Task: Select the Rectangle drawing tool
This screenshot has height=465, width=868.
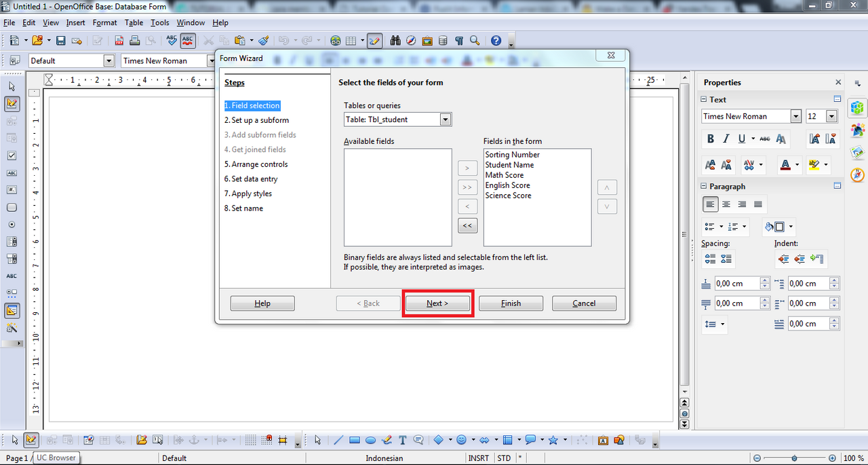Action: click(354, 440)
